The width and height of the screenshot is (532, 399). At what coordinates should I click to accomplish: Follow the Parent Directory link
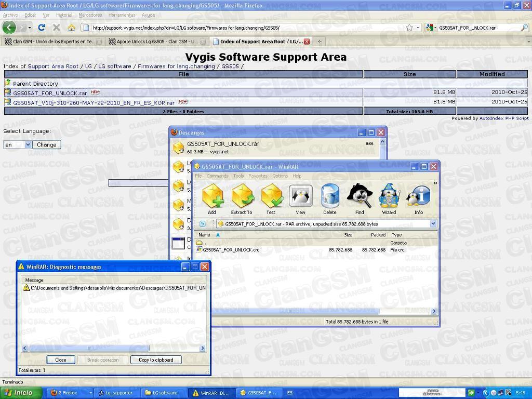pyautogui.click(x=35, y=84)
